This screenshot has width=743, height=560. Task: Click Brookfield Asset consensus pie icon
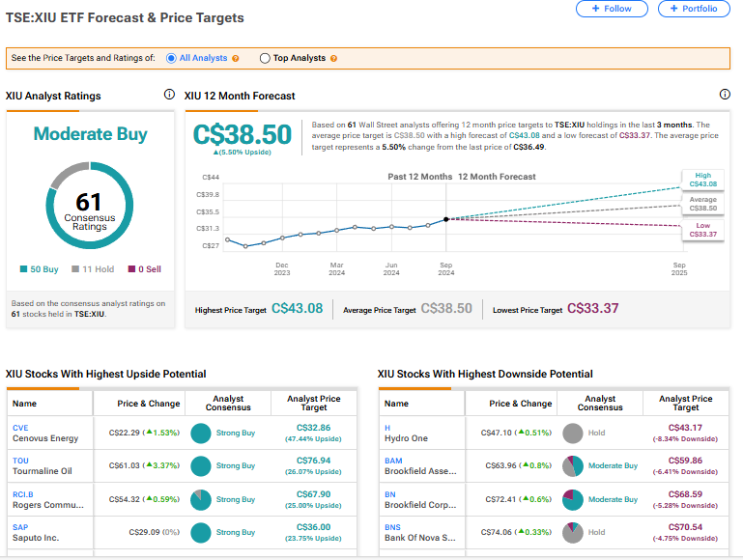(572, 466)
